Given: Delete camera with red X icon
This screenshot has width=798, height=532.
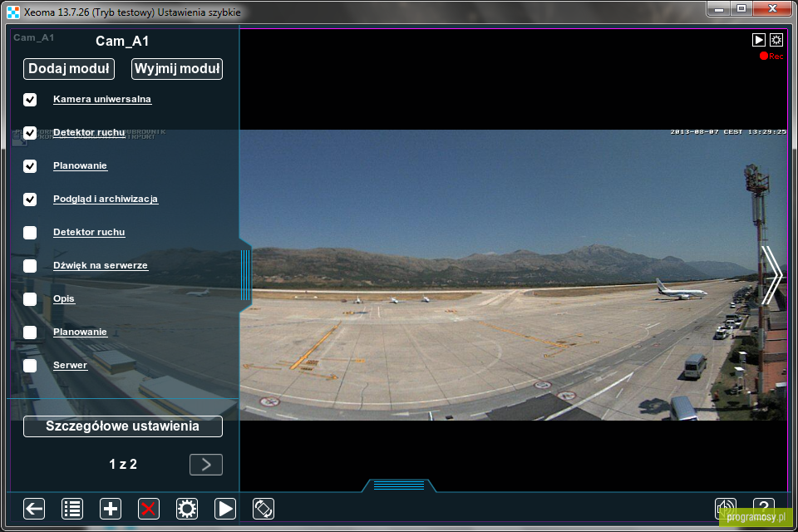Looking at the screenshot, I should pos(149,509).
